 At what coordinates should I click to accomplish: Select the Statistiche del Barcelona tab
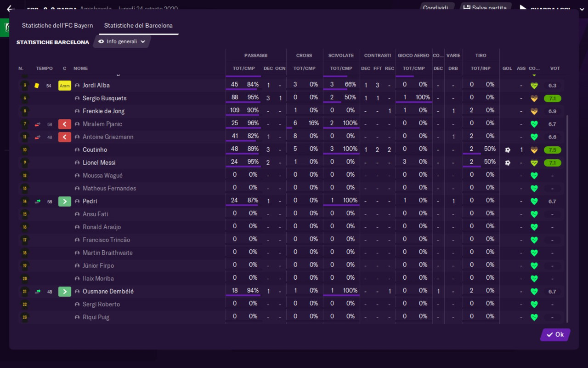(x=138, y=26)
